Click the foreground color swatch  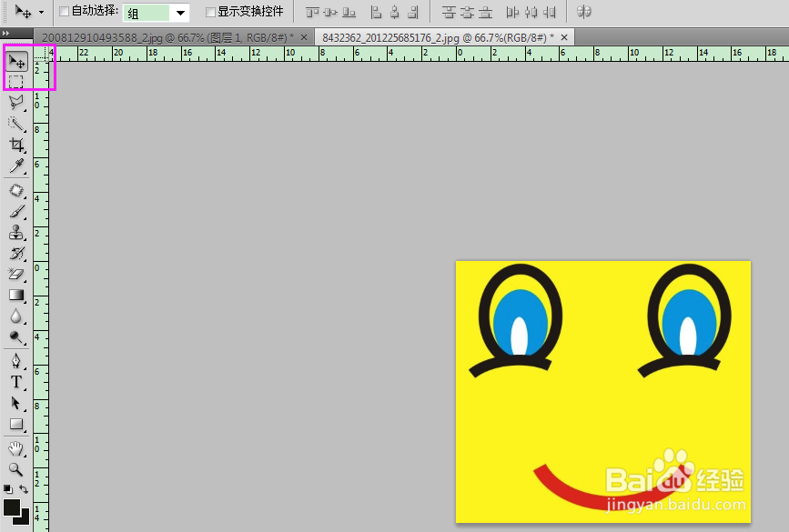pos(12,507)
